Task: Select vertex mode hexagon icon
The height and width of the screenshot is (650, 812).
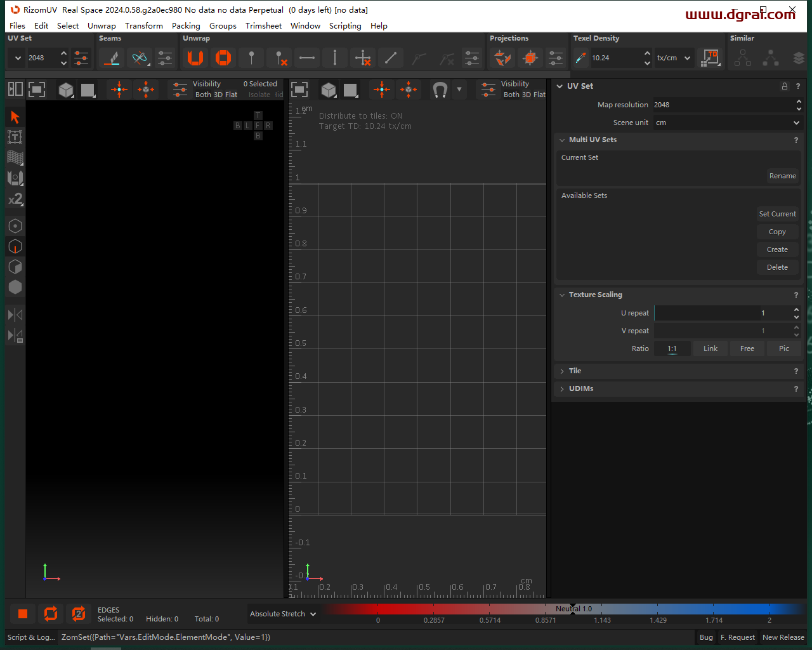Action: click(x=15, y=226)
